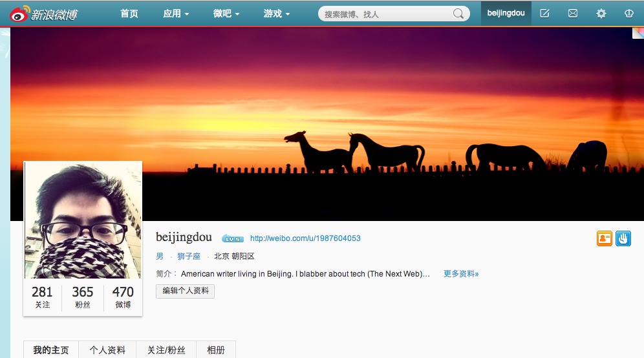
Task: Click the 编辑个人资料 button
Action: point(185,291)
